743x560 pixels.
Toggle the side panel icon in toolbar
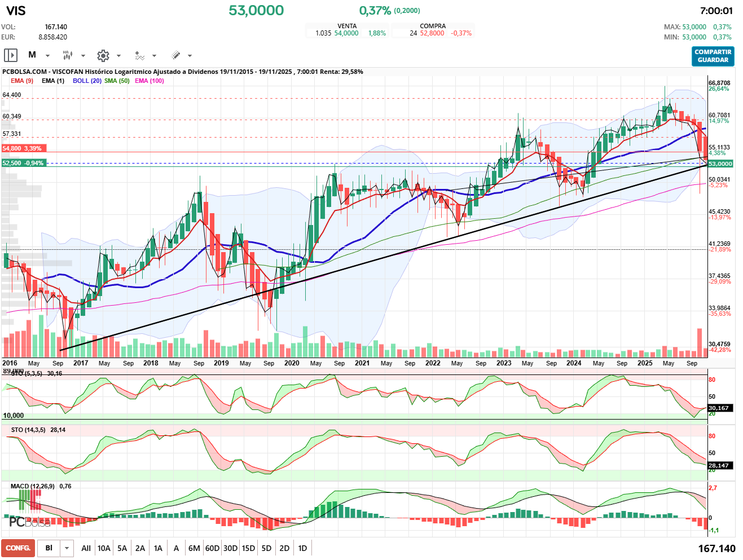point(11,55)
